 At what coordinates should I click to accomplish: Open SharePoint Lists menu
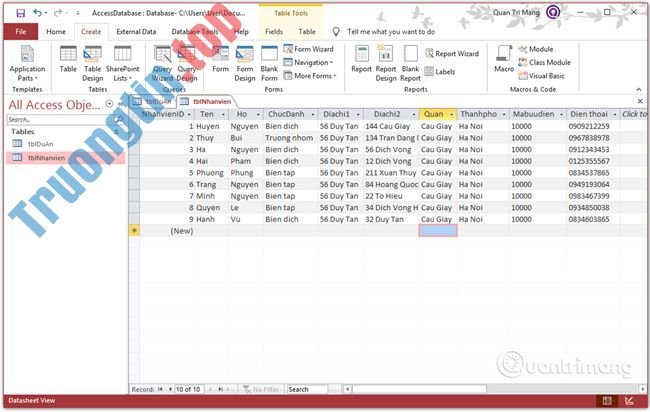[123, 63]
